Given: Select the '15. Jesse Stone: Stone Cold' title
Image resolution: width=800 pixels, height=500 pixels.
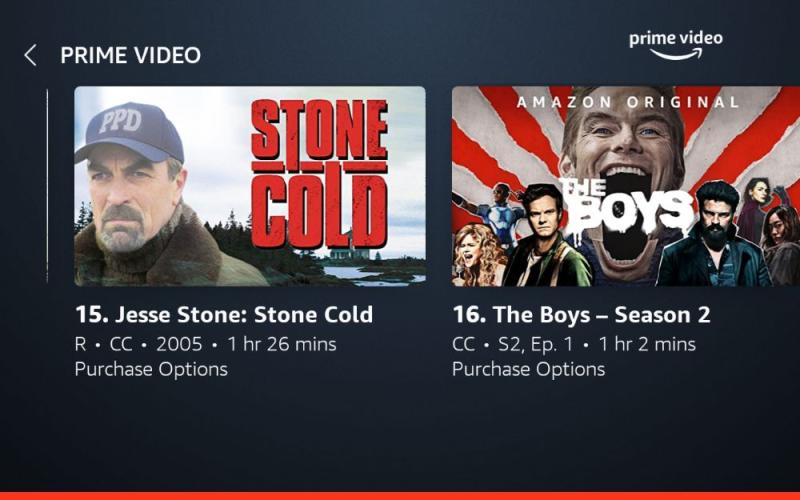Looking at the screenshot, I should [x=224, y=314].
